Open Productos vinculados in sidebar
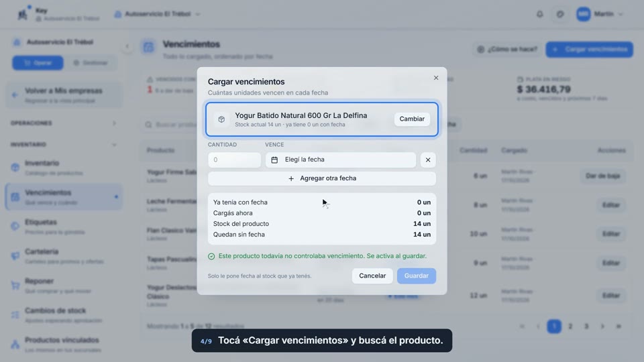The image size is (644, 362). pos(64,345)
